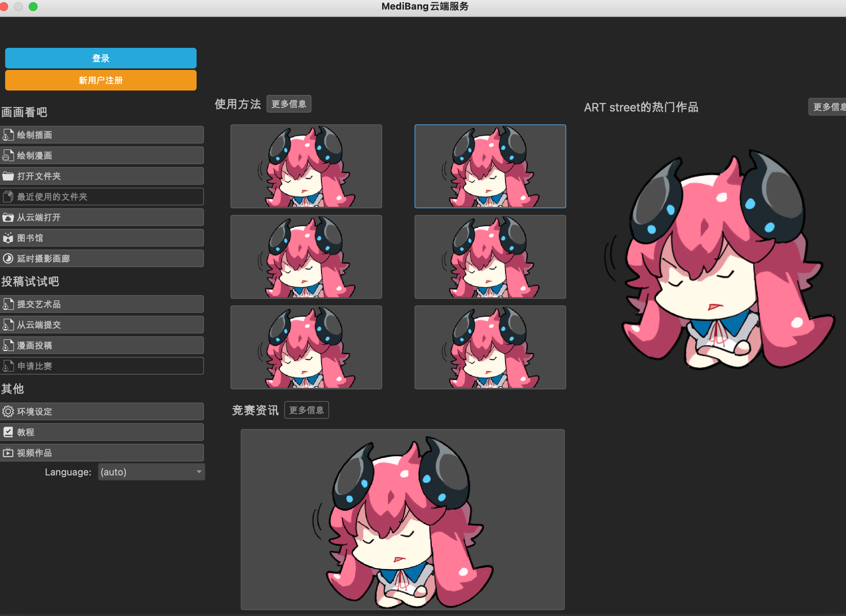Click the 提交艺术品 submit icon
This screenshot has width=846, height=616.
[8, 304]
